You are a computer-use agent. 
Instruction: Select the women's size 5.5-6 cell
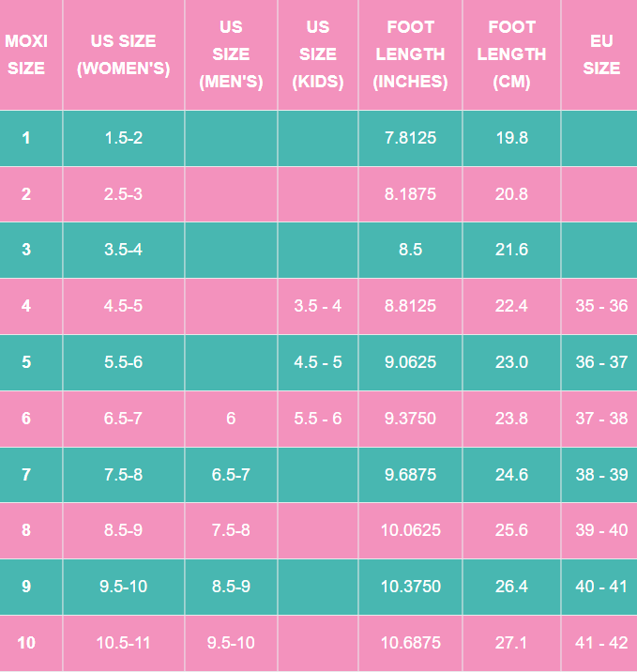(124, 362)
